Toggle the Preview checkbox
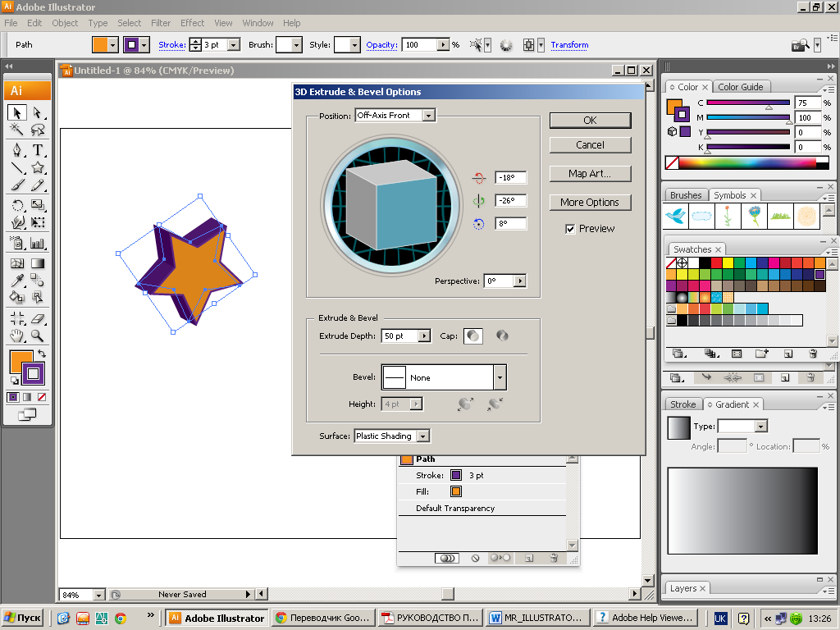The width and height of the screenshot is (840, 630). (570, 229)
